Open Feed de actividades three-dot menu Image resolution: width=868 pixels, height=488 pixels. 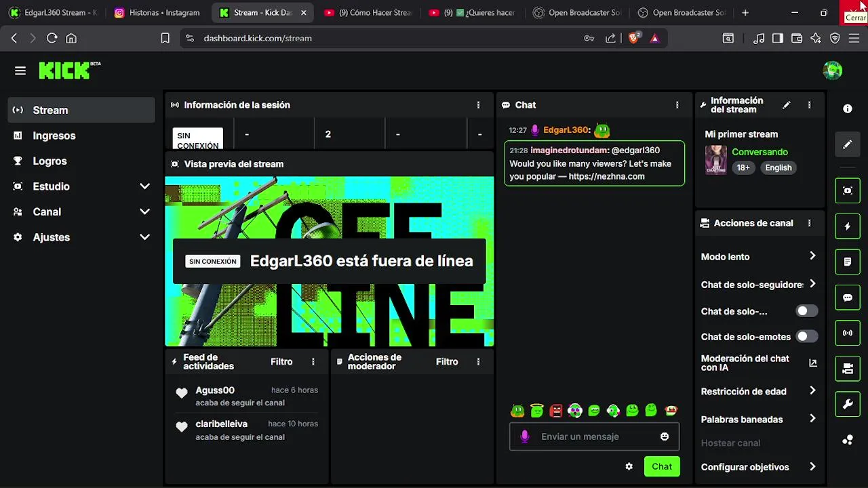point(313,362)
